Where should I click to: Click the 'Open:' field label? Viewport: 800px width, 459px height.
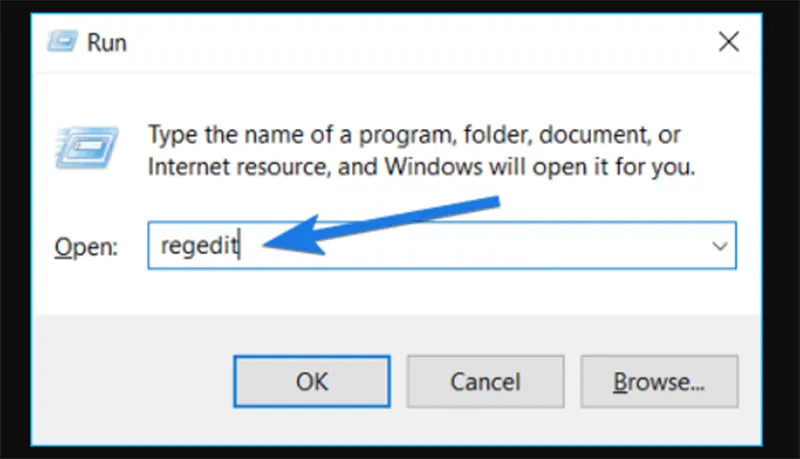pos(86,247)
